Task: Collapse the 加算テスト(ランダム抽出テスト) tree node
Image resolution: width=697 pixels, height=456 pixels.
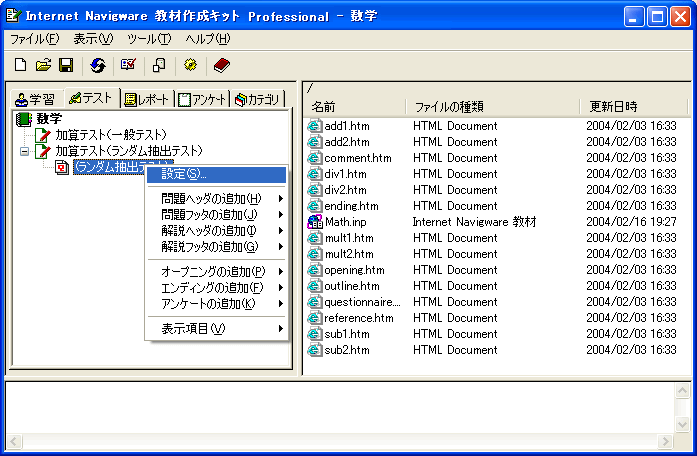Action: coord(24,151)
